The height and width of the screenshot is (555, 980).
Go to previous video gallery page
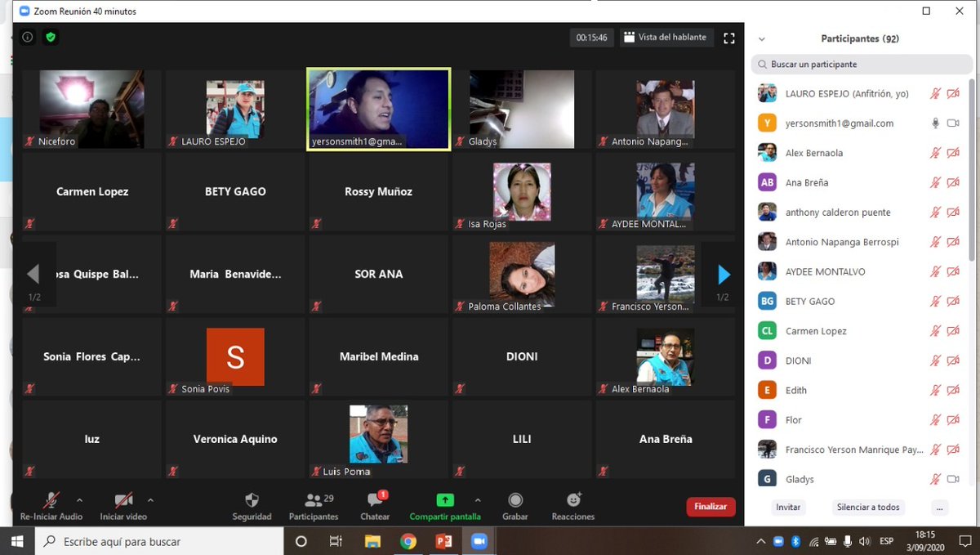(x=34, y=275)
